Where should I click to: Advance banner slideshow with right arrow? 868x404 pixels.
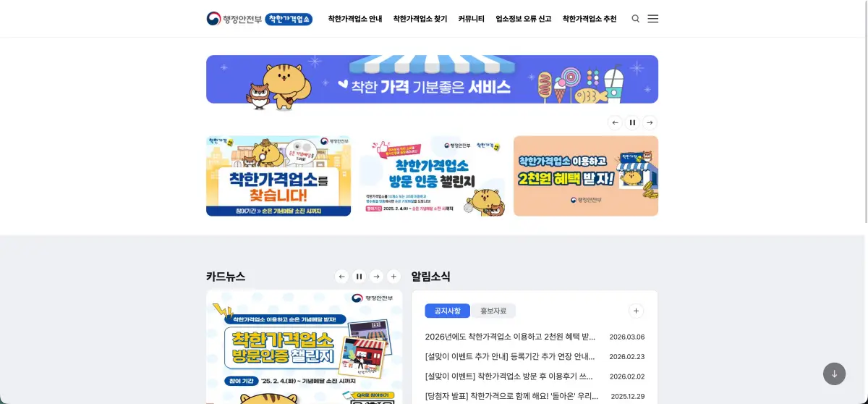[650, 122]
